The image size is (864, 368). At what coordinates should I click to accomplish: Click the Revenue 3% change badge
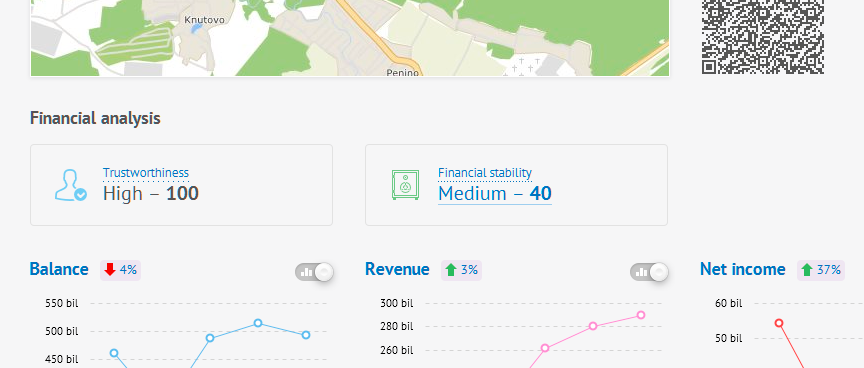[461, 270]
